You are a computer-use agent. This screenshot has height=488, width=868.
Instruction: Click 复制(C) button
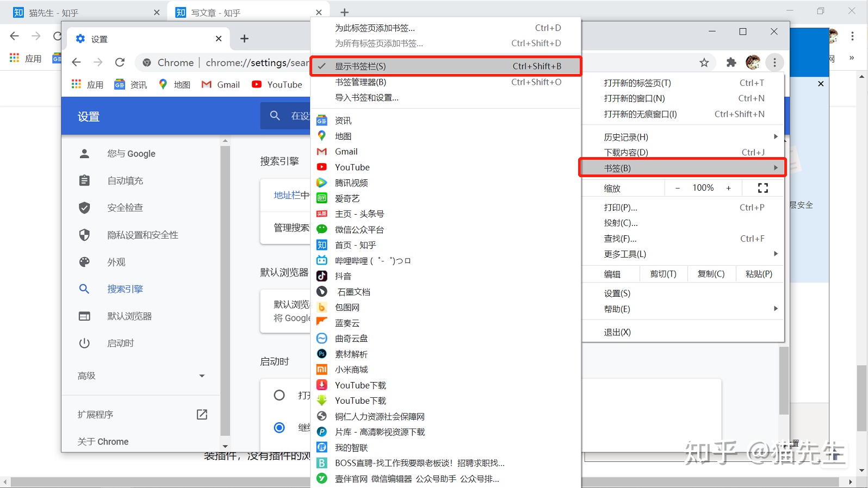coord(711,274)
